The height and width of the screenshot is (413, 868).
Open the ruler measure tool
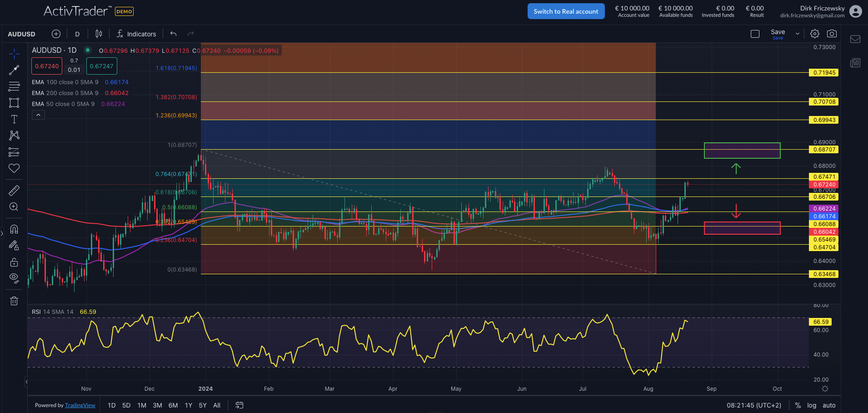pyautogui.click(x=14, y=190)
